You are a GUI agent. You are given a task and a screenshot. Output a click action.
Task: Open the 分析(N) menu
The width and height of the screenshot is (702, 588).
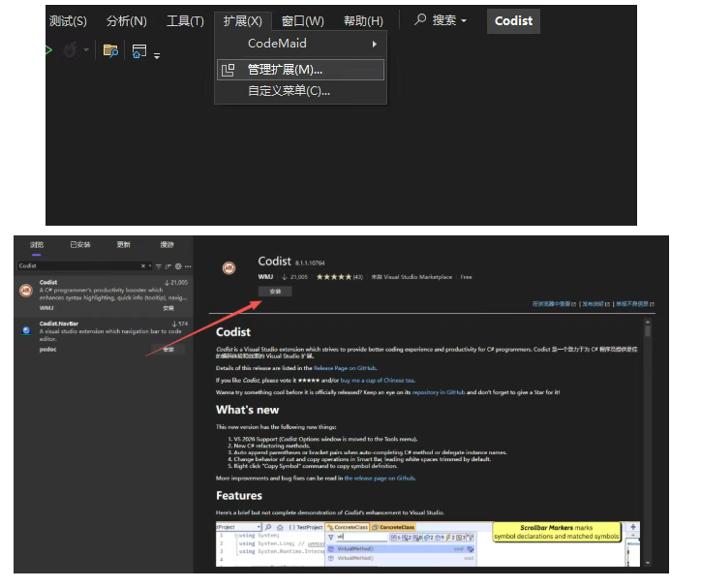tap(126, 20)
